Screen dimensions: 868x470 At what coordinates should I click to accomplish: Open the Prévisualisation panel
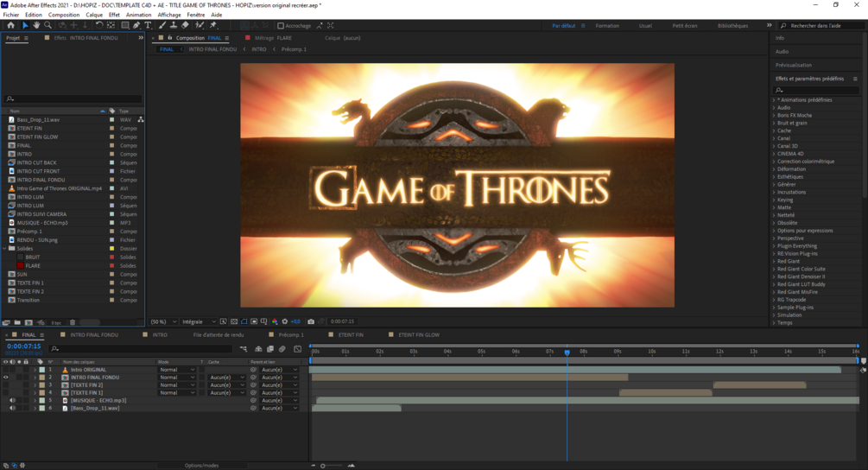click(x=793, y=66)
